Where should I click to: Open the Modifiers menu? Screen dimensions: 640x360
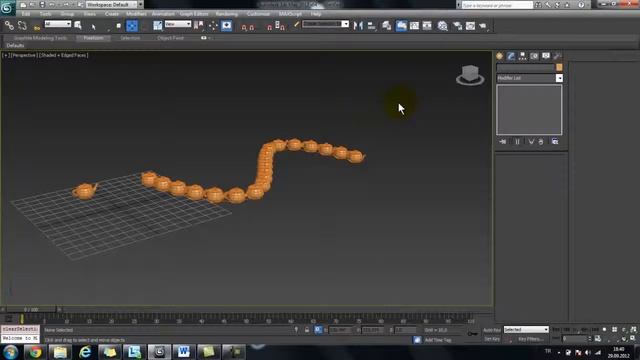(136, 14)
